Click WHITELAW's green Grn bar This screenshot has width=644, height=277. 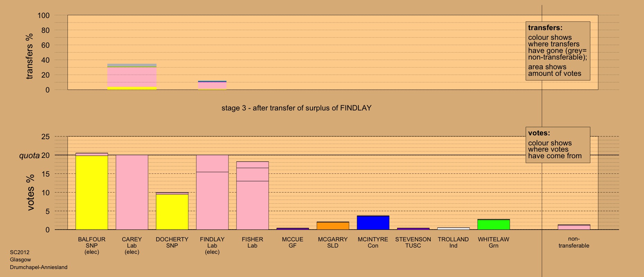point(493,224)
